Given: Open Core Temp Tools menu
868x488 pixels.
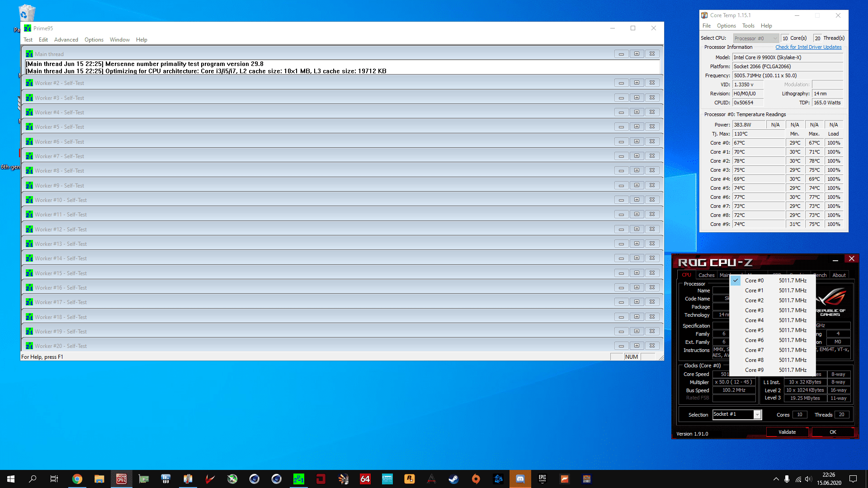Looking at the screenshot, I should click(x=748, y=26).
